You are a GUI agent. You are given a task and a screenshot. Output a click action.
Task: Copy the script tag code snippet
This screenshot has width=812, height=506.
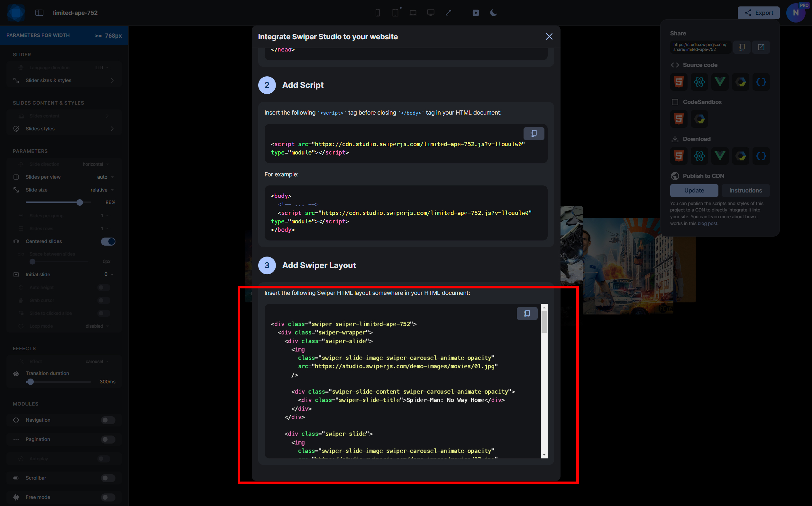[x=534, y=134]
